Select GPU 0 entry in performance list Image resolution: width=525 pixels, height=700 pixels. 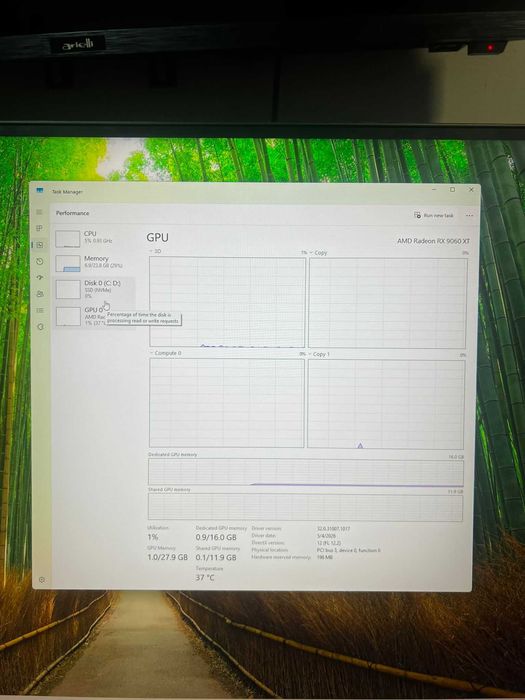click(x=94, y=316)
